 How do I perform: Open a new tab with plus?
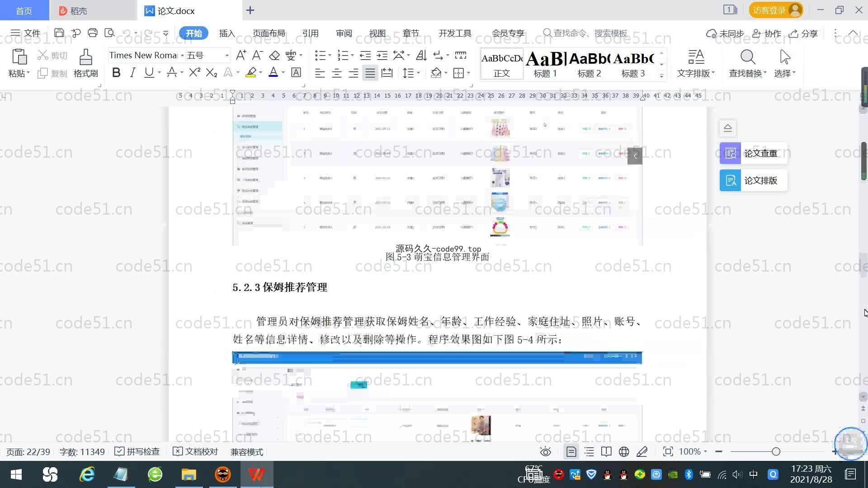click(250, 10)
